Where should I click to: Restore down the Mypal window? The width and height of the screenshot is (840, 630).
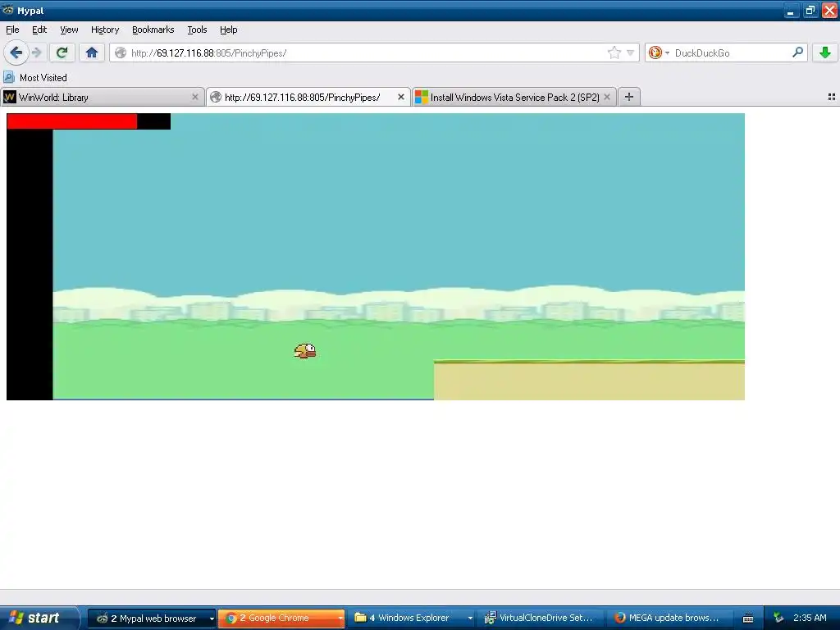coord(810,10)
